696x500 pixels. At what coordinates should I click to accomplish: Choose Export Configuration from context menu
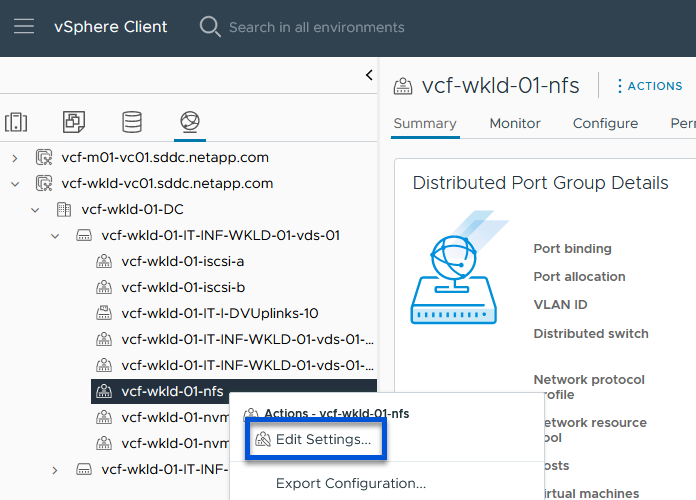[x=350, y=484]
